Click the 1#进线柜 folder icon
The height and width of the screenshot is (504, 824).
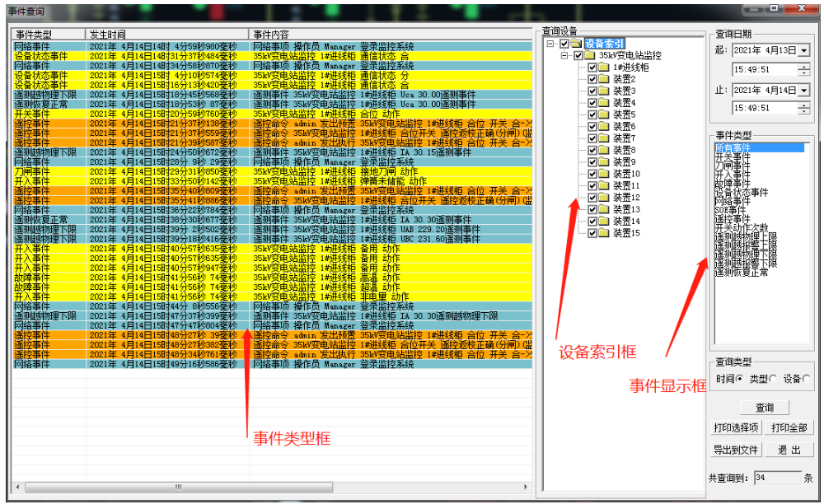point(604,68)
